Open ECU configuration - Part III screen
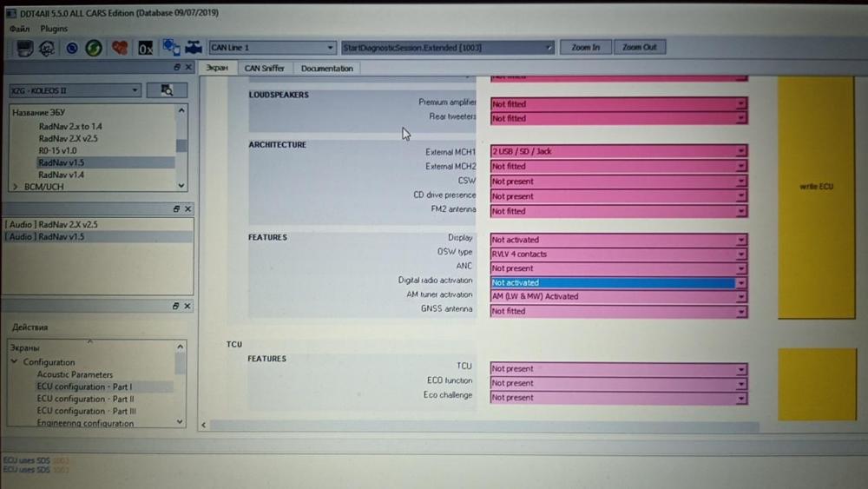The height and width of the screenshot is (489, 868). pyautogui.click(x=86, y=411)
